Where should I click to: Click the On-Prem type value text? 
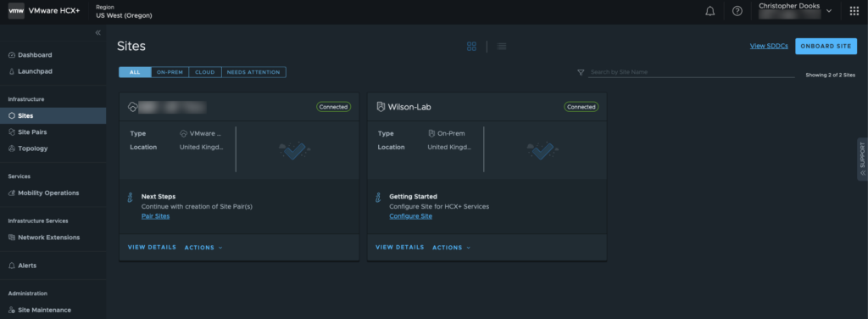coord(451,133)
